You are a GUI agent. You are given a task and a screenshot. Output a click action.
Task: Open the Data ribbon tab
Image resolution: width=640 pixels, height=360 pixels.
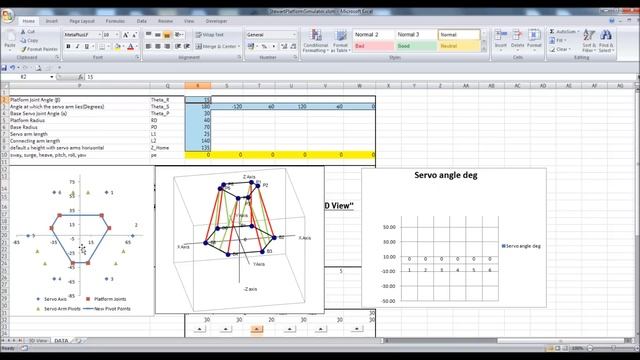coord(142,21)
